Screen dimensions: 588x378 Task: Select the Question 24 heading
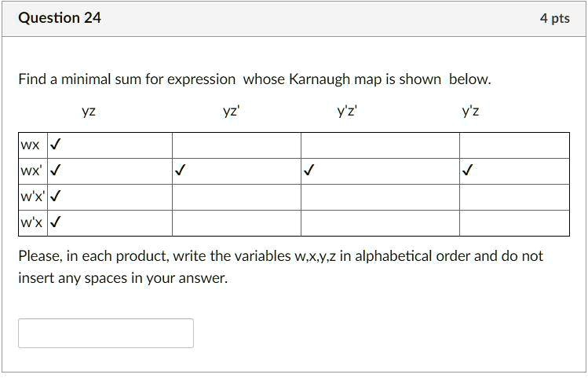tap(60, 17)
